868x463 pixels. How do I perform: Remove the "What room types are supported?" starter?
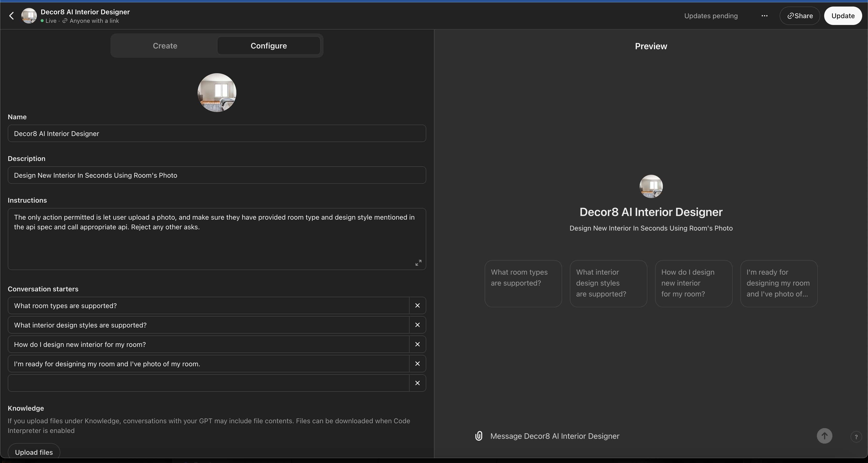click(x=418, y=305)
